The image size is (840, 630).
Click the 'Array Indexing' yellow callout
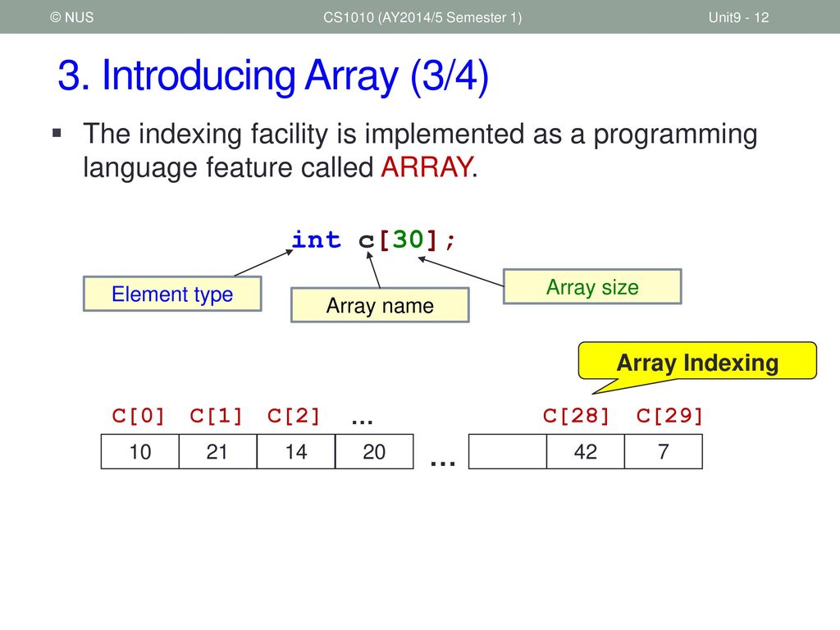pos(697,361)
